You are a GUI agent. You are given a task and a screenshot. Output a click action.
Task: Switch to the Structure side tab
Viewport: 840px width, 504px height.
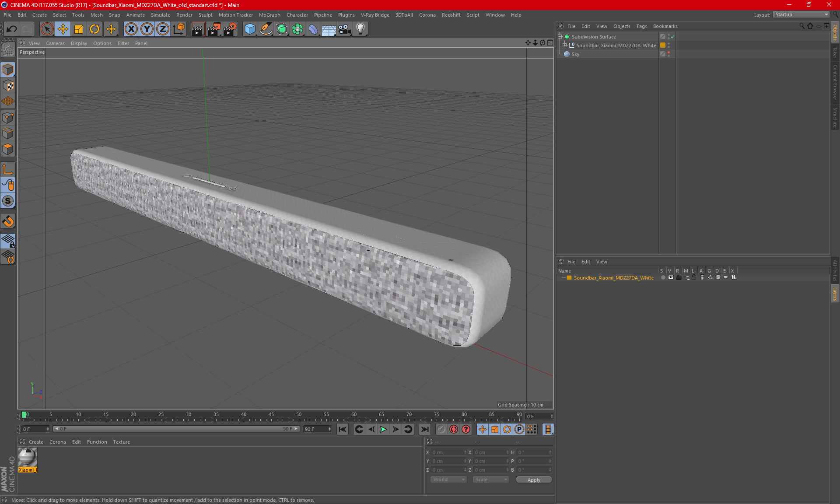[x=835, y=117]
